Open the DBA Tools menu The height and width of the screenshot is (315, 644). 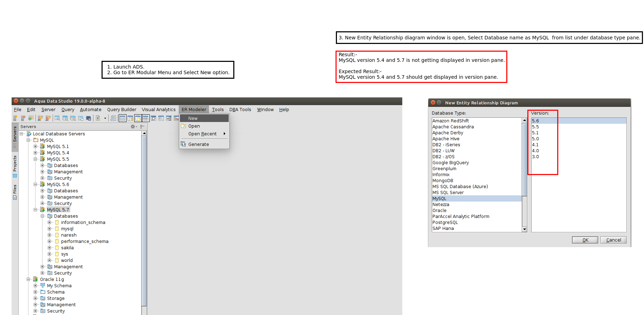(x=240, y=110)
